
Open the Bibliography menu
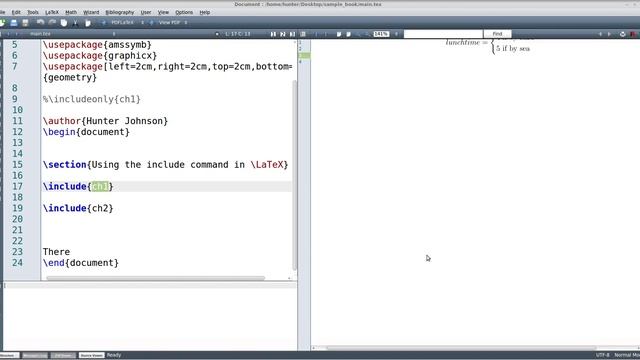[x=120, y=12]
